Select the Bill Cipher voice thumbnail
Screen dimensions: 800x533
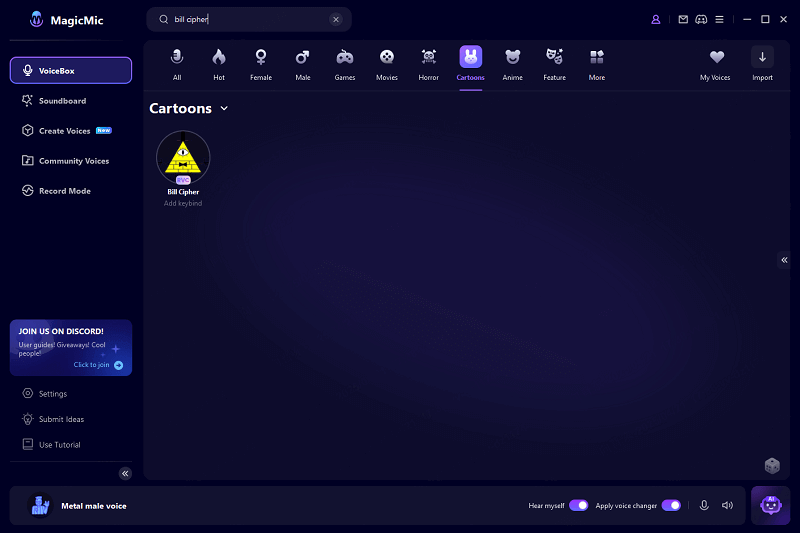pos(183,157)
